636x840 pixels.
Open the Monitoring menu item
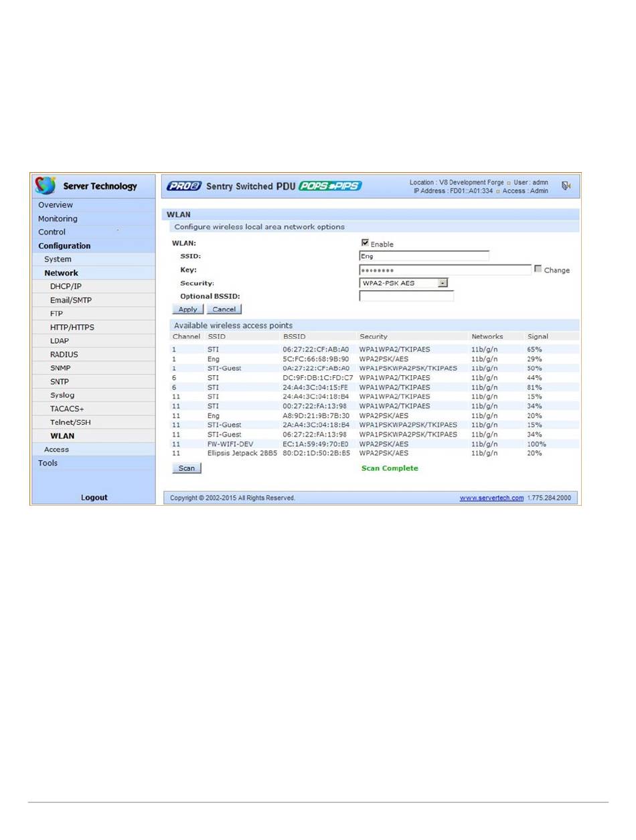[93, 218]
